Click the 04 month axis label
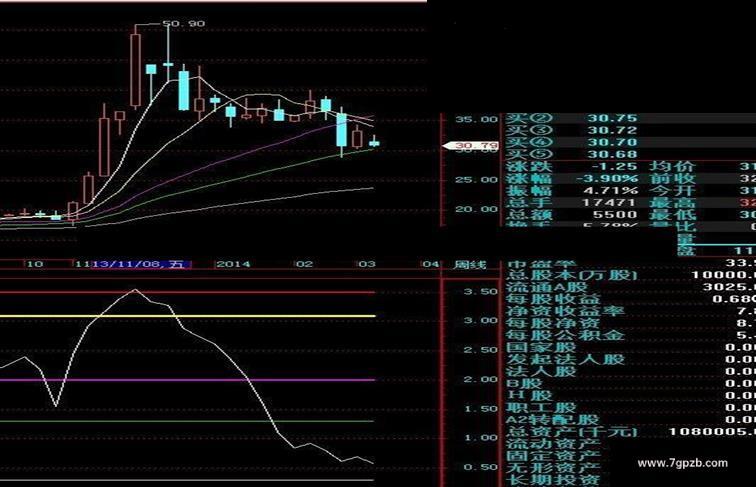Screen dimensions: 756x487 (x=430, y=264)
